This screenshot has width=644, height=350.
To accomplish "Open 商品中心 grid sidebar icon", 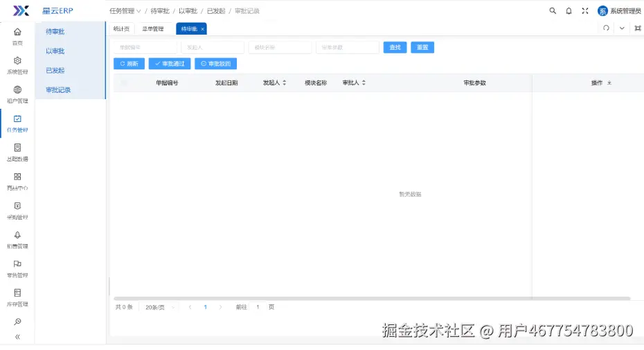I will click(17, 177).
